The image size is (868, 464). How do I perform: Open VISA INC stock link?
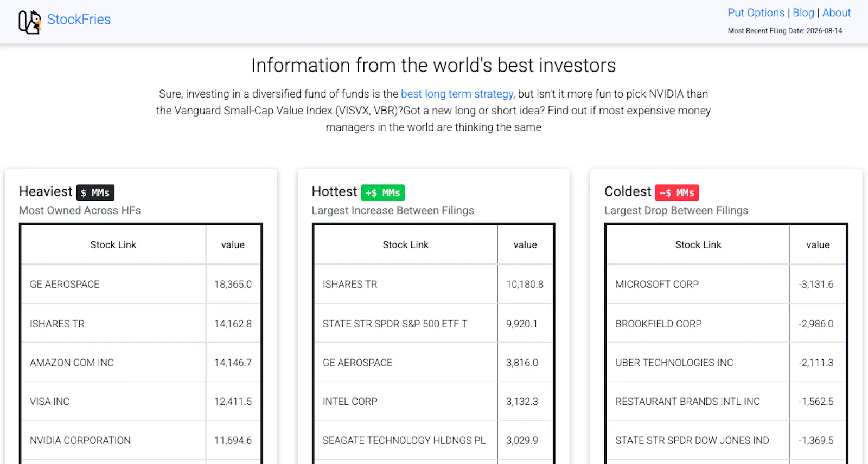(x=49, y=402)
